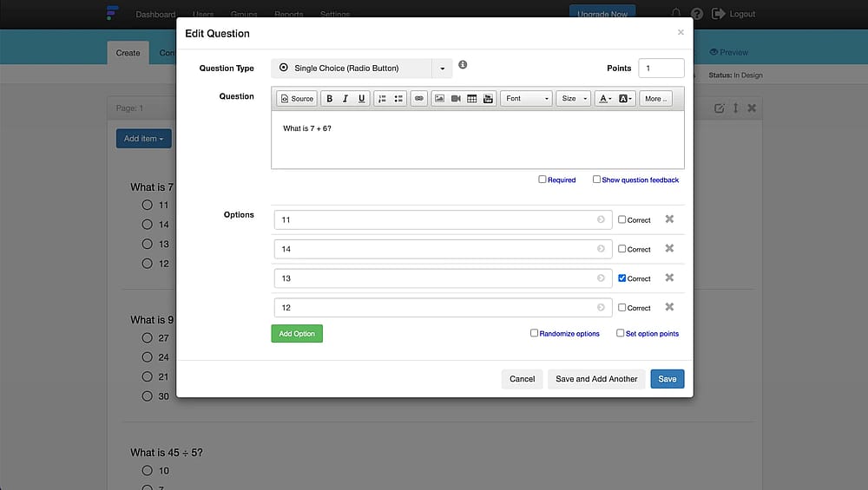Click the Cancel button
This screenshot has height=490, width=868.
coord(522,379)
